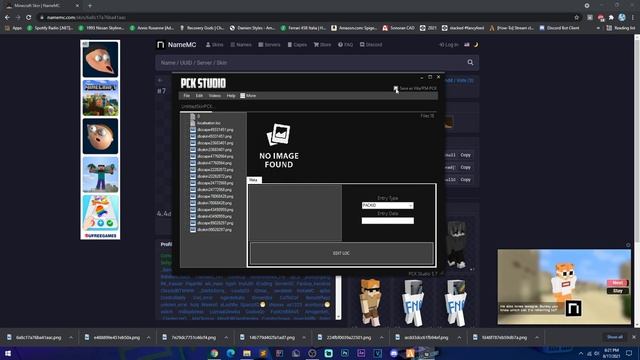Click the language flag icon on NameMC
The height and width of the screenshot is (360, 640).
coord(467,44)
